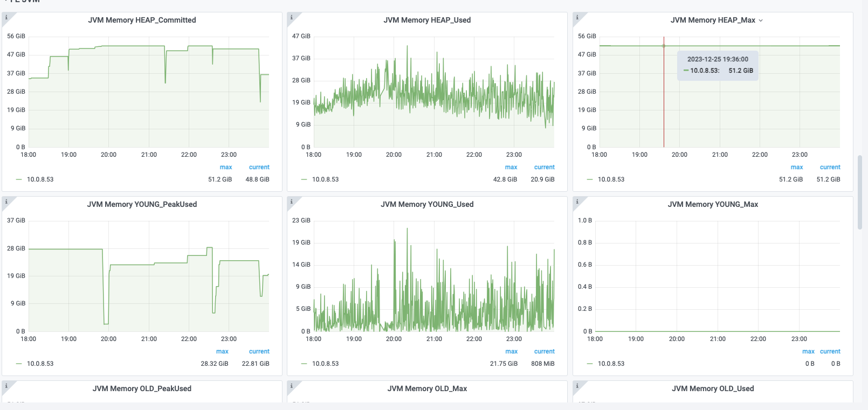Sort HEAP_Used legend by current column

545,167
